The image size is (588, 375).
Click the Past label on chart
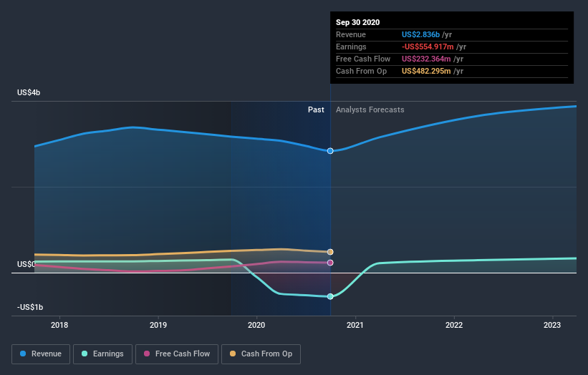click(316, 109)
